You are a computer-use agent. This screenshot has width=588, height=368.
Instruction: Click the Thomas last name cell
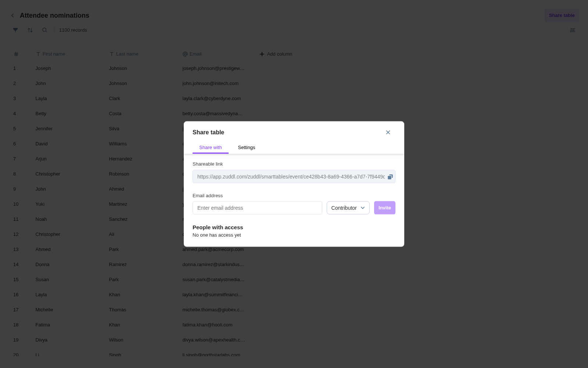click(141, 310)
